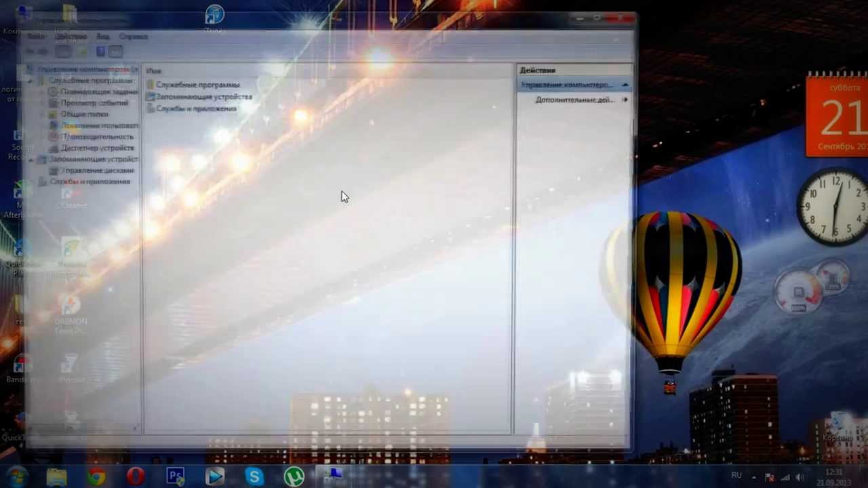Select Производительность in the tree
Viewport: 868px width, 488px height.
tap(98, 136)
